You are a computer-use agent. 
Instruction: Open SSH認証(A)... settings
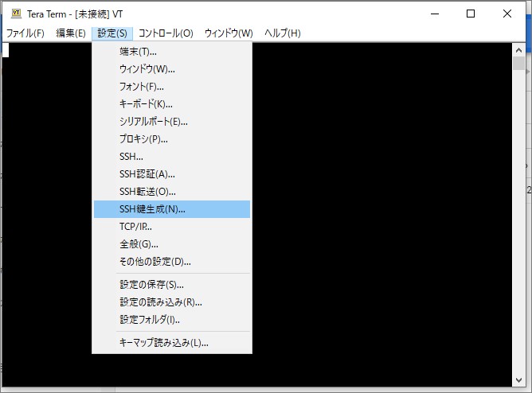tap(172, 174)
